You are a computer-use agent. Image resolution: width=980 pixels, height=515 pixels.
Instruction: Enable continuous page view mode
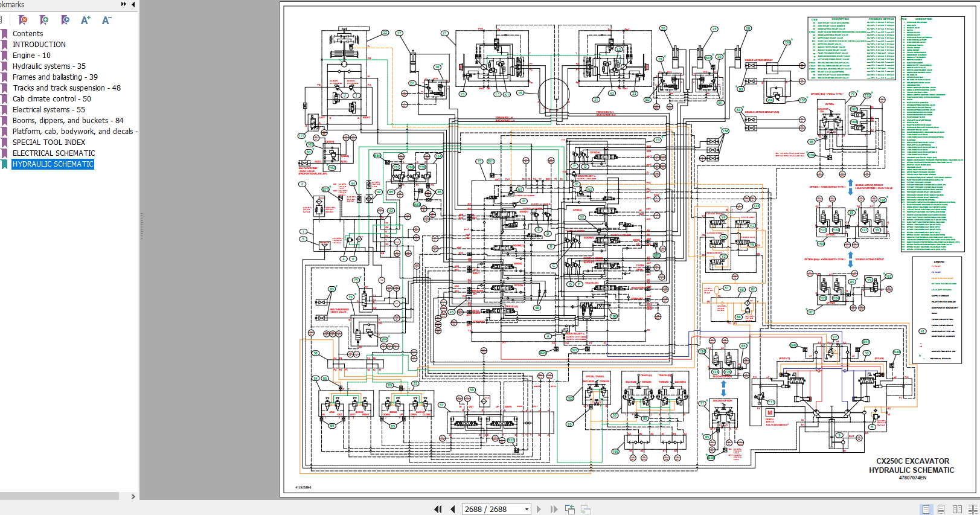click(x=941, y=509)
